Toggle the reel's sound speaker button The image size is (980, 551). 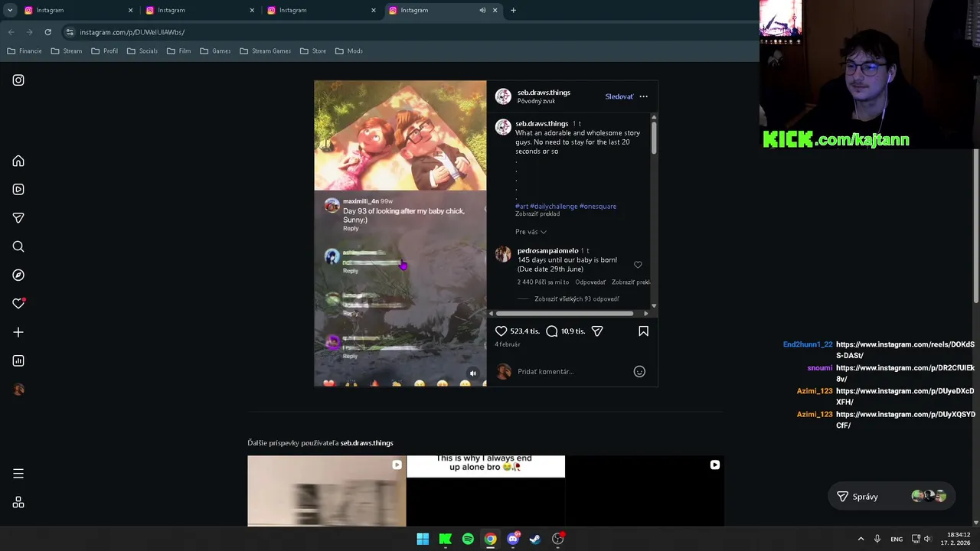pos(473,373)
